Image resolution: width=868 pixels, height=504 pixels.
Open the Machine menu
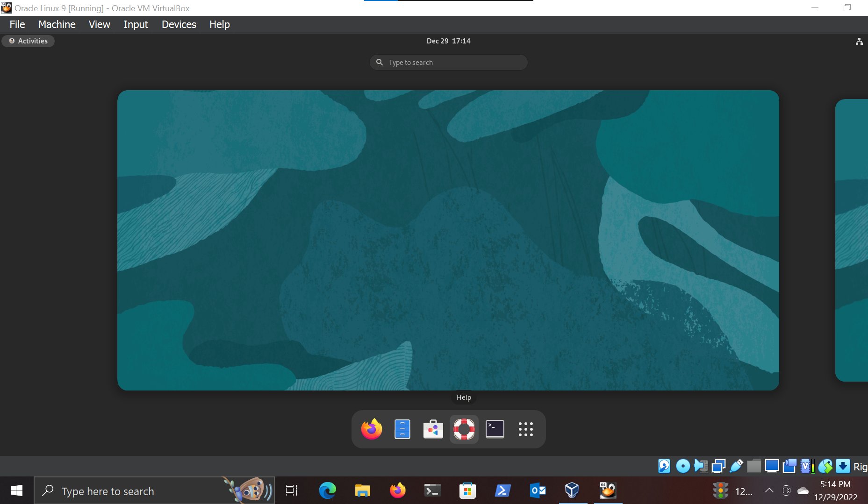point(57,24)
